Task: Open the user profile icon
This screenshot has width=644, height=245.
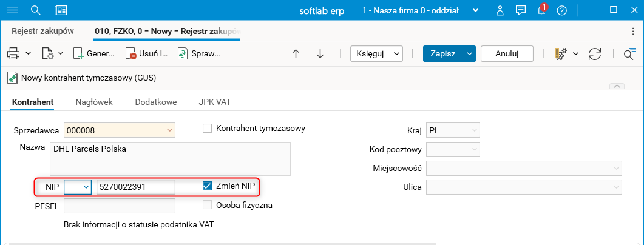Action: point(500,10)
